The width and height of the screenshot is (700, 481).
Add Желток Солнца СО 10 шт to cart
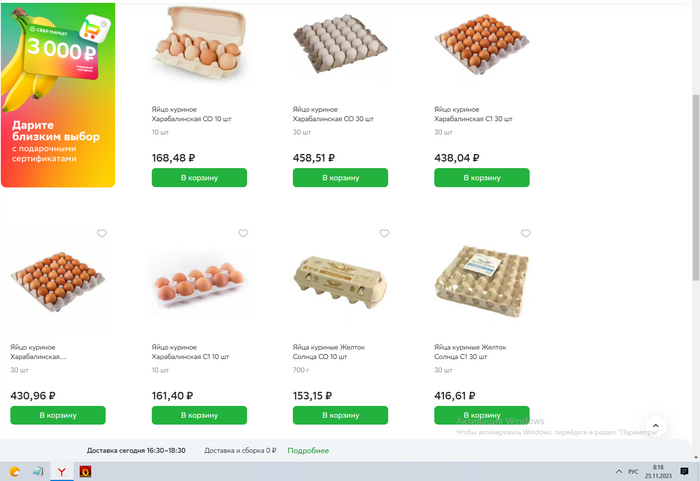340,415
